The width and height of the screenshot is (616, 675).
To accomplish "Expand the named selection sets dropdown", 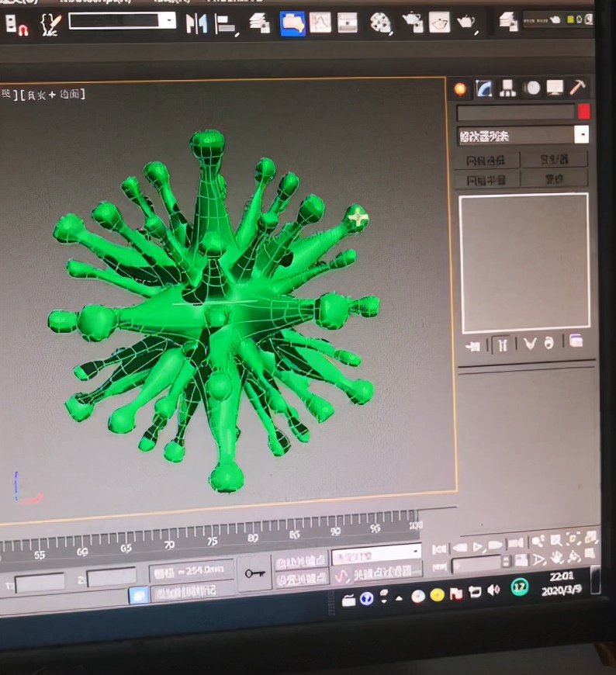I will (123, 21).
